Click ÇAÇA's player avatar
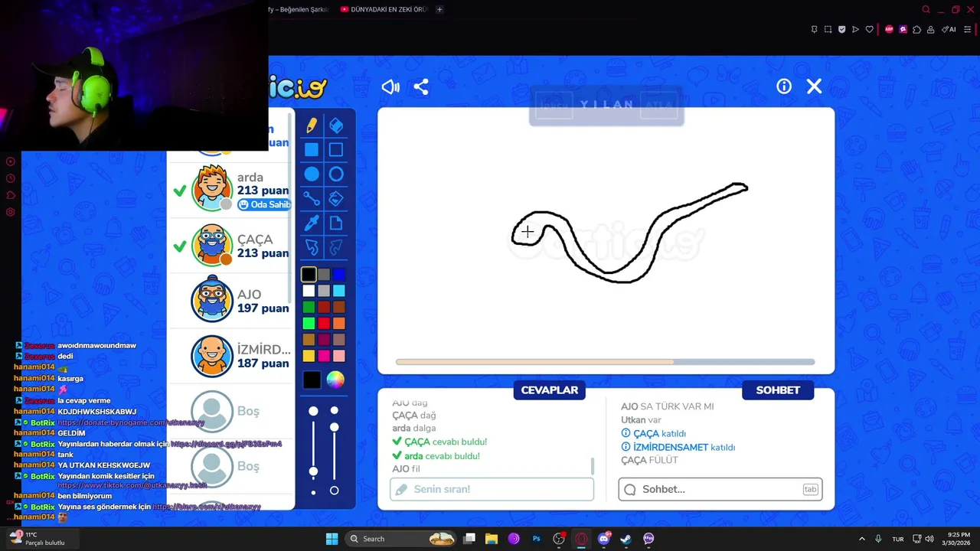The height and width of the screenshot is (551, 980). point(212,244)
